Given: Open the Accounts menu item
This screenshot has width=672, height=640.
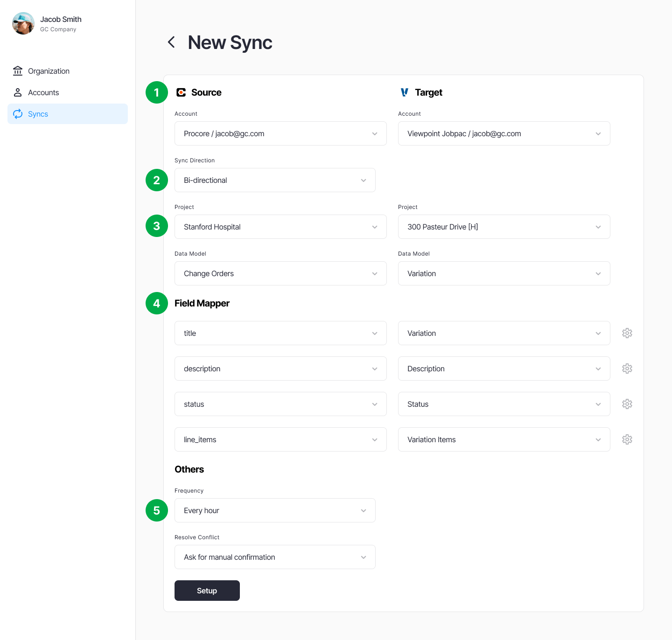Looking at the screenshot, I should [x=68, y=92].
